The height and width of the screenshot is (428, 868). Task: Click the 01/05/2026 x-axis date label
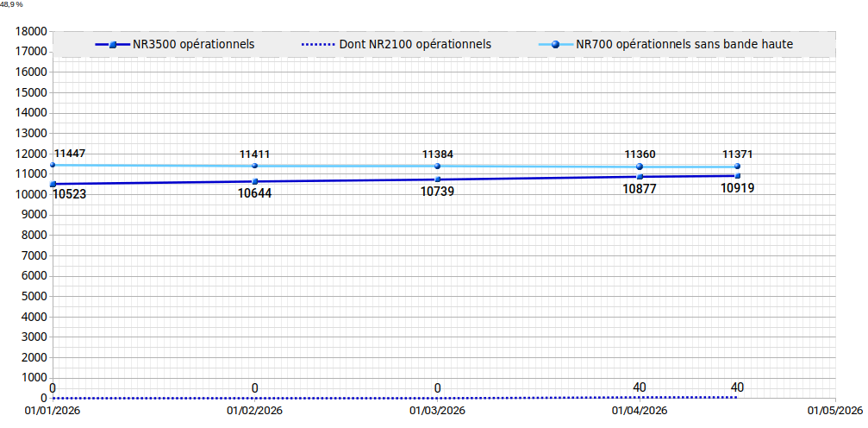(834, 412)
